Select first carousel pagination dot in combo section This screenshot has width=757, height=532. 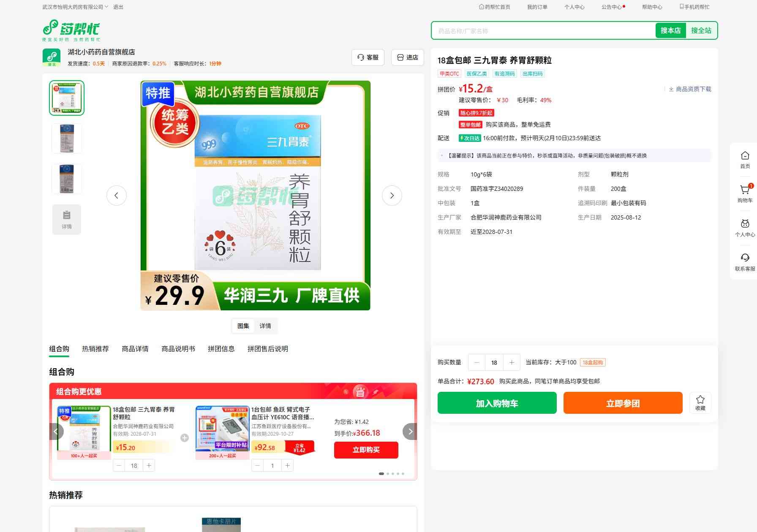coord(381,474)
